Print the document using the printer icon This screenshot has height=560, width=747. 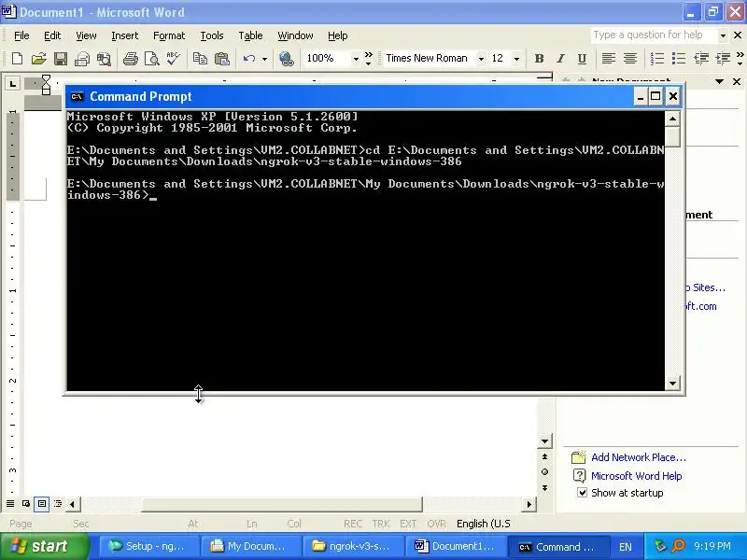tap(130, 59)
